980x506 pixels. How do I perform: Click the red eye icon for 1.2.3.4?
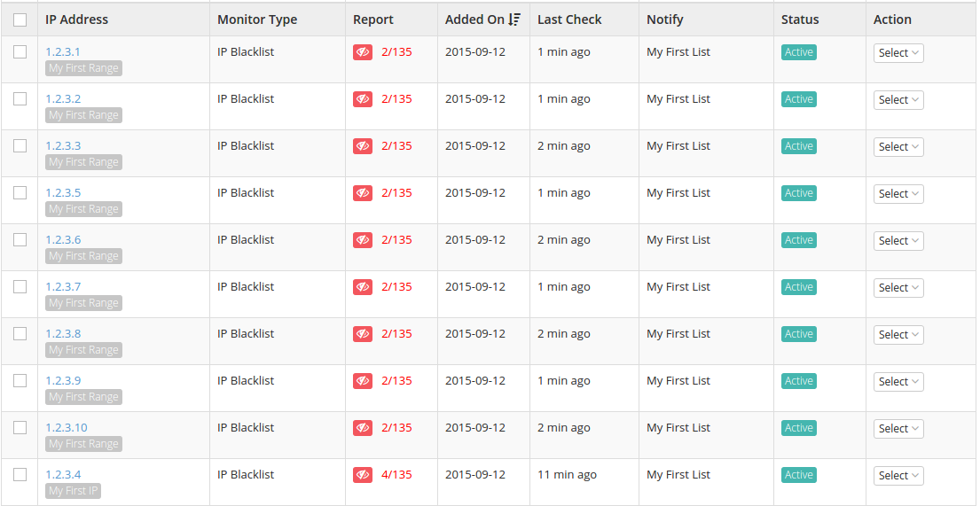363,475
